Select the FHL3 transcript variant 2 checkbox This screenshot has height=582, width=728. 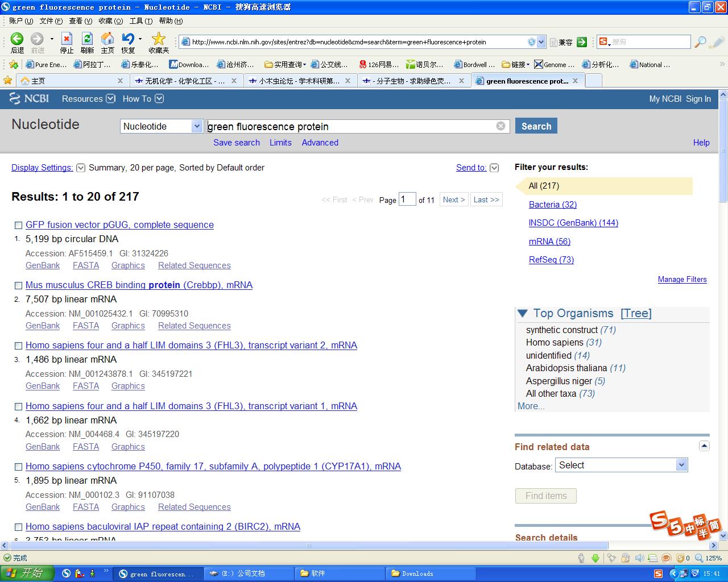pyautogui.click(x=18, y=346)
